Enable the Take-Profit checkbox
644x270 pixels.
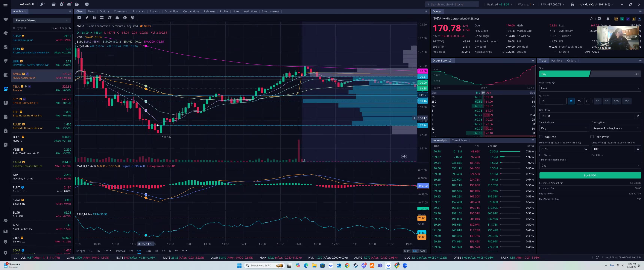[x=592, y=137]
